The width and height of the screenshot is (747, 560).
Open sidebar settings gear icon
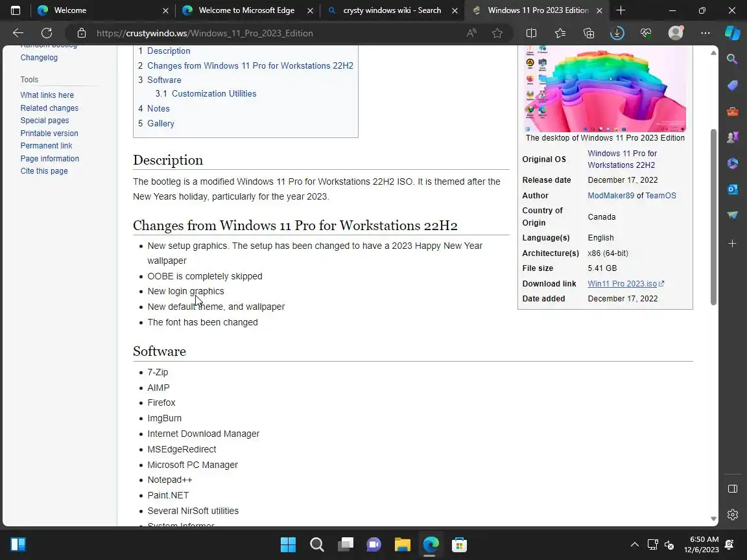point(733,515)
